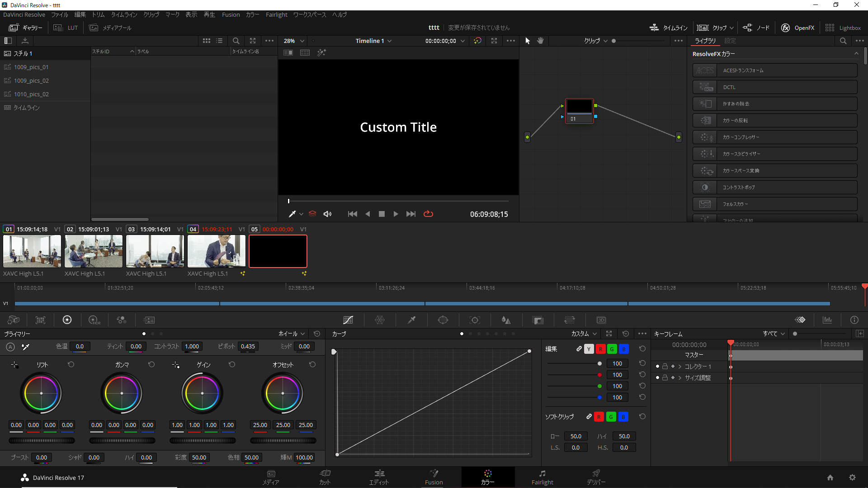868x488 pixels.
Task: Open the Power Windows palette
Action: pos(443,320)
